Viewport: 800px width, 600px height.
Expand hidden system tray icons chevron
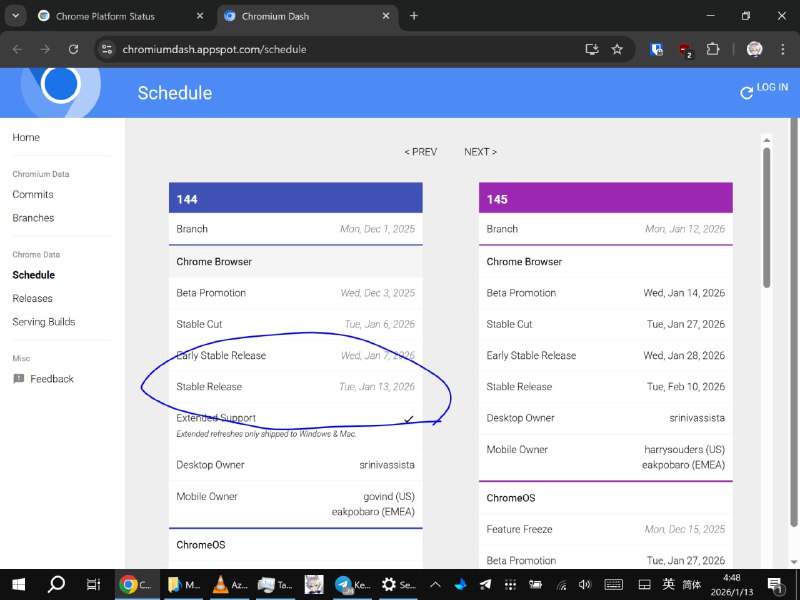[x=435, y=584]
